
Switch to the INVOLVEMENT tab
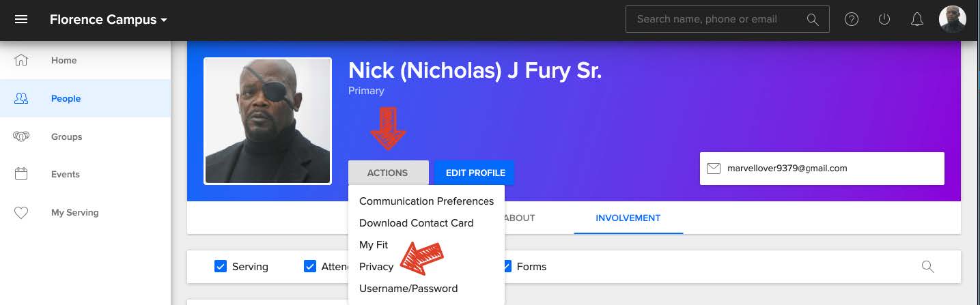[628, 218]
